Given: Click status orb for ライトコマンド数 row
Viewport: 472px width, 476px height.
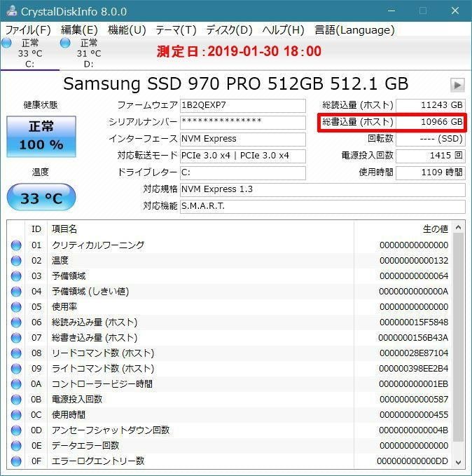Looking at the screenshot, I should click(x=16, y=369).
